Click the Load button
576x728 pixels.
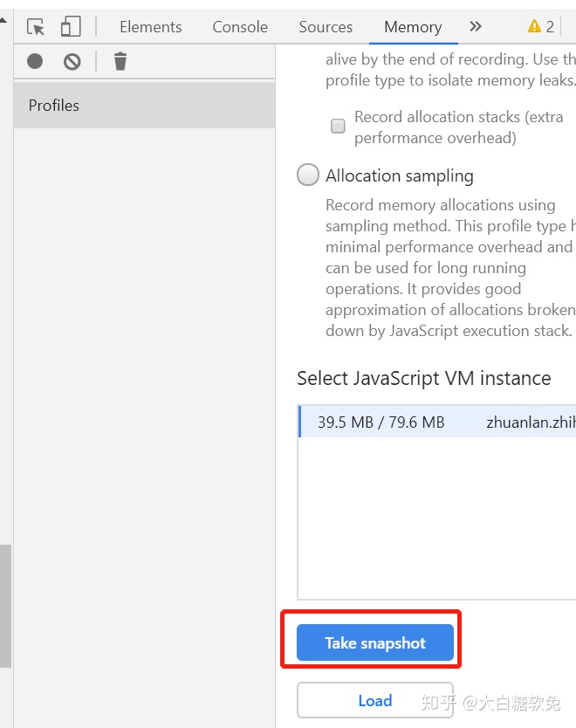coord(374,701)
